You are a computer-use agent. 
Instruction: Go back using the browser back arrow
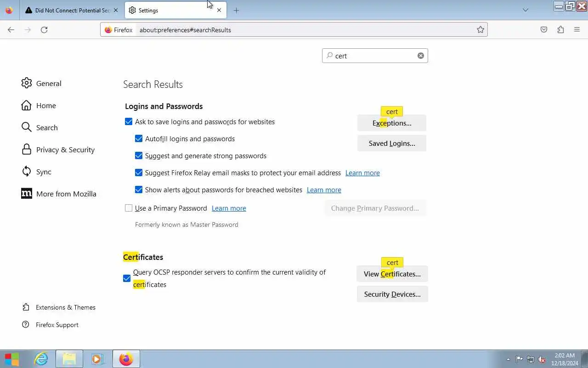pos(11,30)
